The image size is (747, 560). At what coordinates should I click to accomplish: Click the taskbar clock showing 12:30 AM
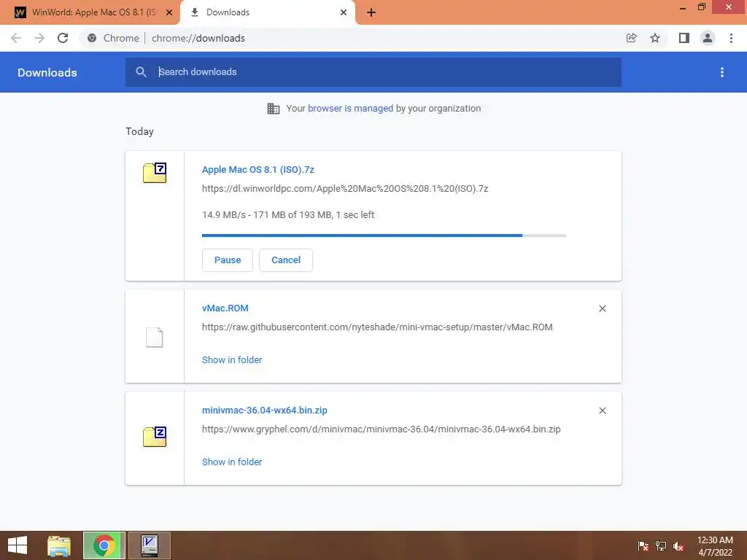pos(715,546)
